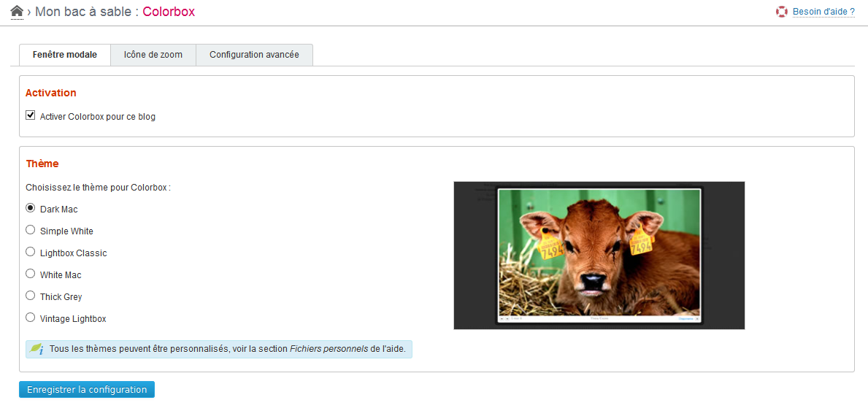
Task: Click the green leaf info icon
Action: [37, 349]
